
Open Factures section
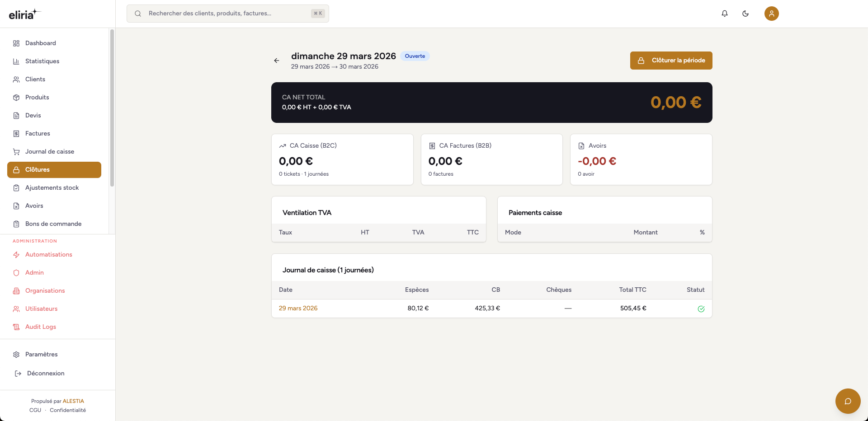pos(54,134)
